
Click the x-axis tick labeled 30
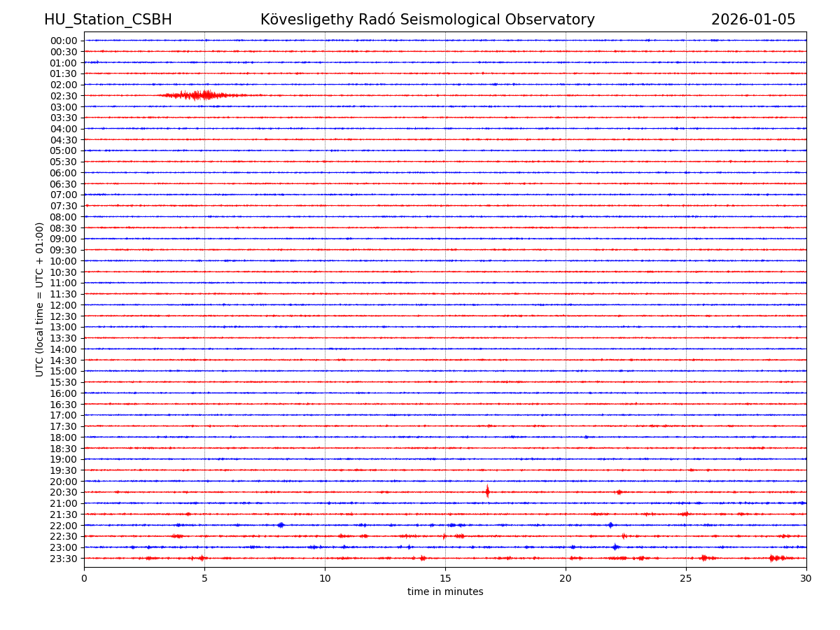pos(806,578)
